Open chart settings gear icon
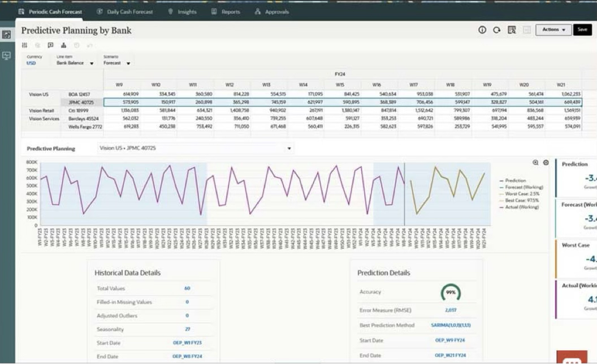597x364 pixels. coord(546,163)
